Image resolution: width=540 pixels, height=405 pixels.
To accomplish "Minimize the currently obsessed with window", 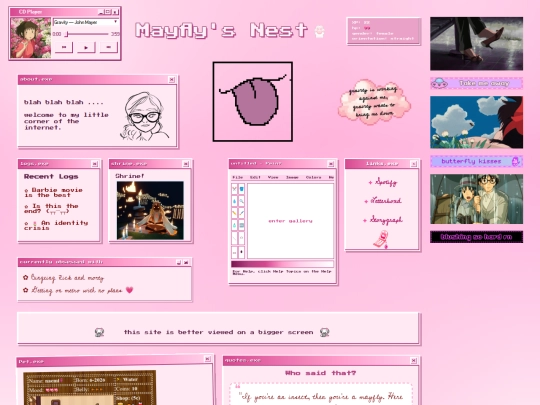I will tap(179, 262).
